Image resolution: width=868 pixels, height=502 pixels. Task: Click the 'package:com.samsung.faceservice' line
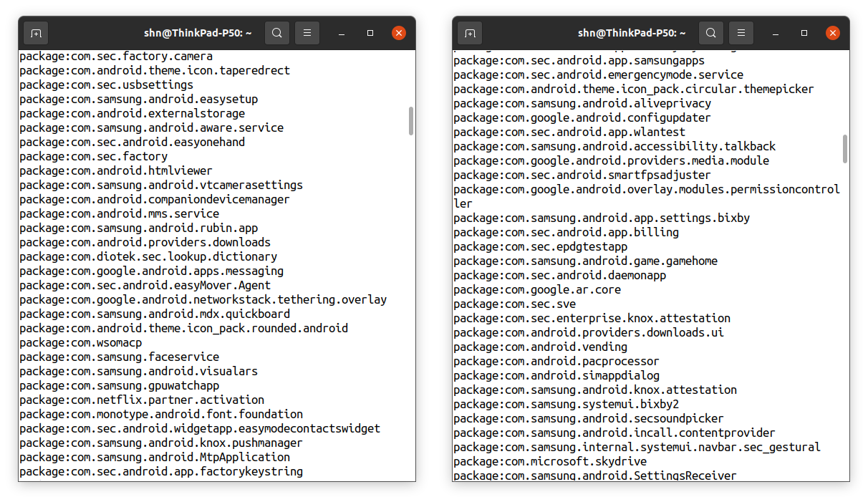120,357
